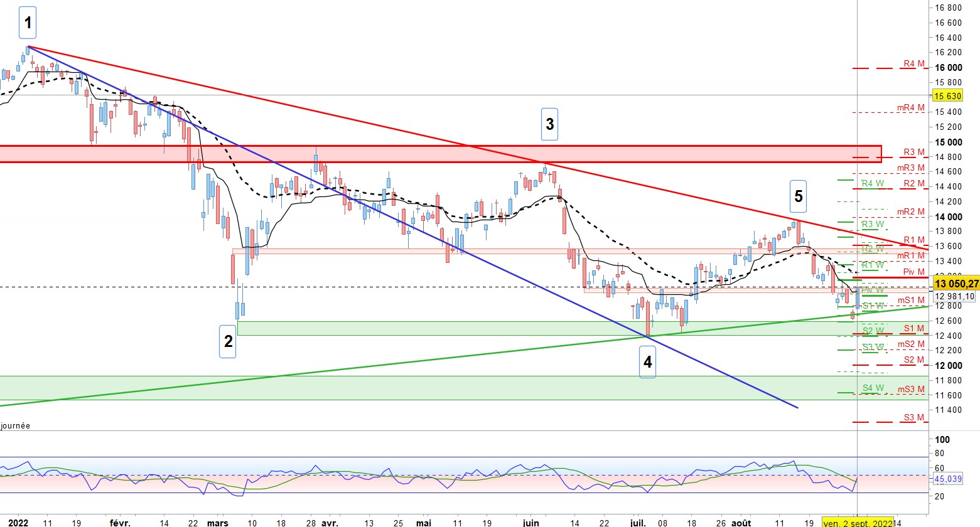Select the R3 W weekly resistance label

pos(873,224)
